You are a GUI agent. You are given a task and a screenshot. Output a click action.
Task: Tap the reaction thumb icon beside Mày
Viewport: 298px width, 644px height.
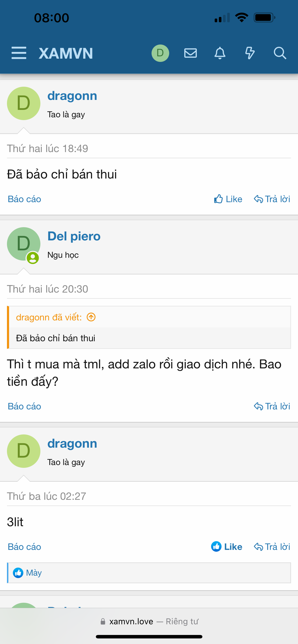click(x=18, y=573)
